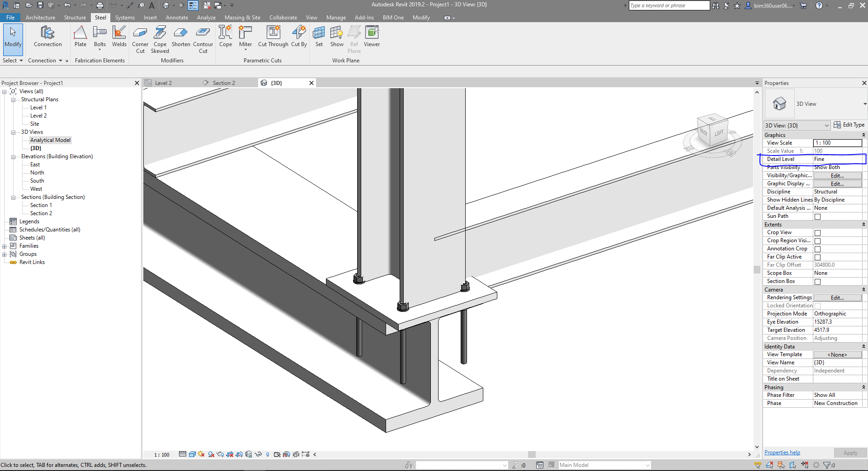Viewport: 868px width, 471px height.
Task: Collapse the 3D Views tree branch
Action: 13,132
